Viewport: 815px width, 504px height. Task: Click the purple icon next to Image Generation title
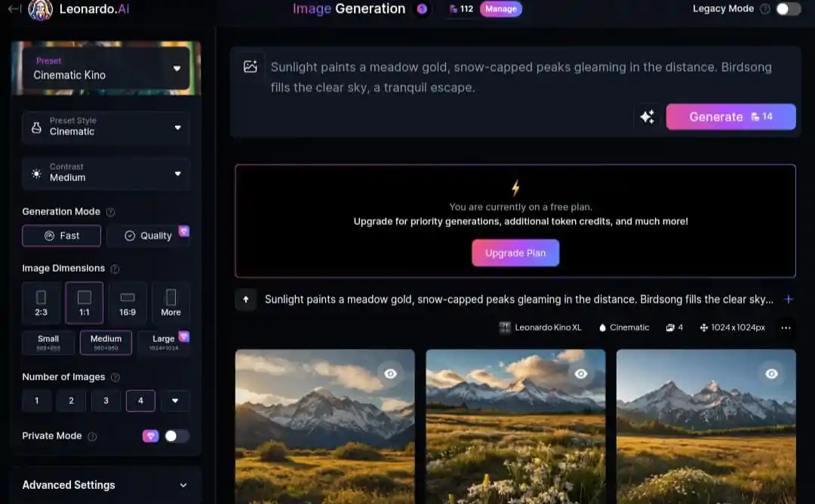422,9
